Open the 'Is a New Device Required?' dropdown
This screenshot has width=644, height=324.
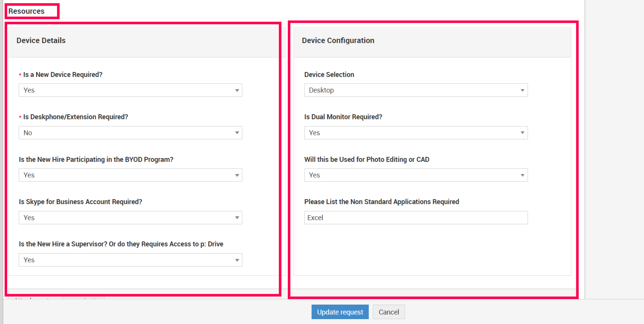(130, 90)
